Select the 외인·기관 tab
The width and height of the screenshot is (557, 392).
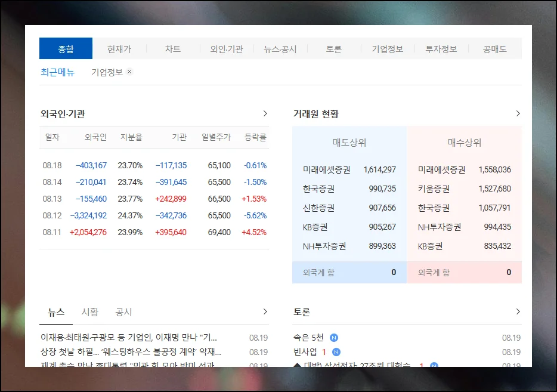(226, 48)
